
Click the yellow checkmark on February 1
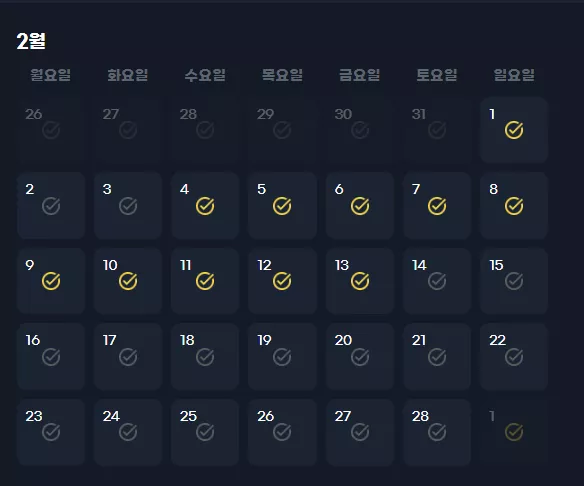pos(514,130)
